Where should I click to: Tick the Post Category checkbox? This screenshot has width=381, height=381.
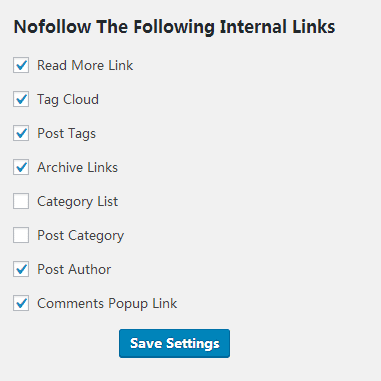tap(21, 235)
